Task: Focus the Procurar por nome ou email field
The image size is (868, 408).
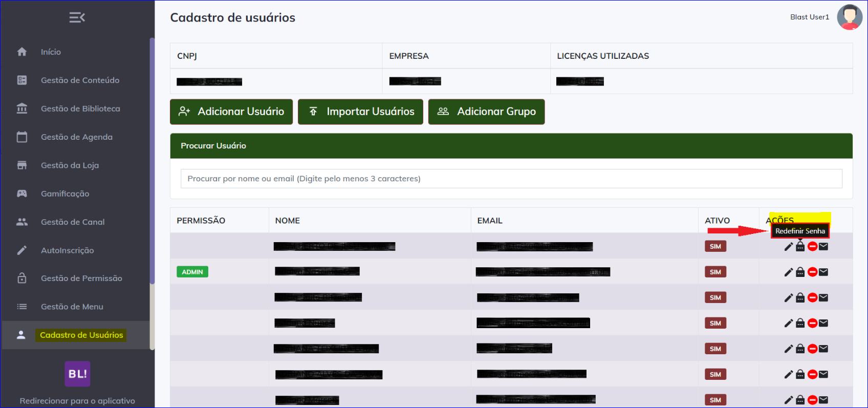Action: 511,179
